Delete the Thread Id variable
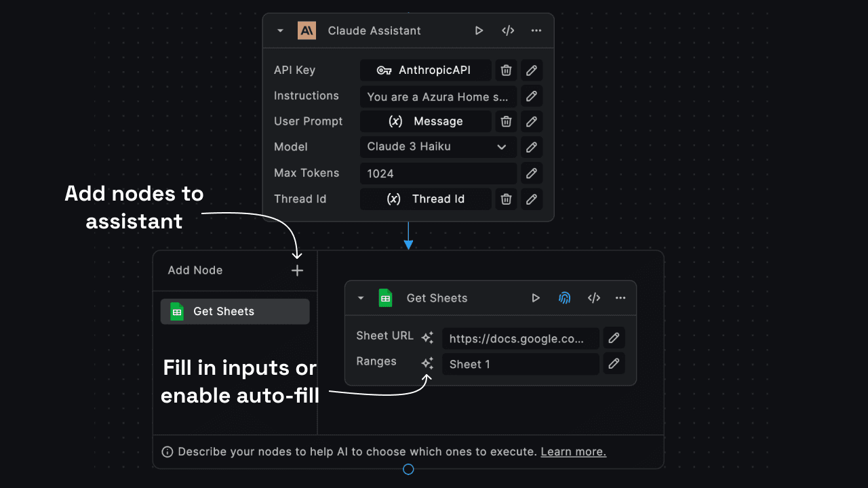Screen dimensions: 868x488 (505, 199)
